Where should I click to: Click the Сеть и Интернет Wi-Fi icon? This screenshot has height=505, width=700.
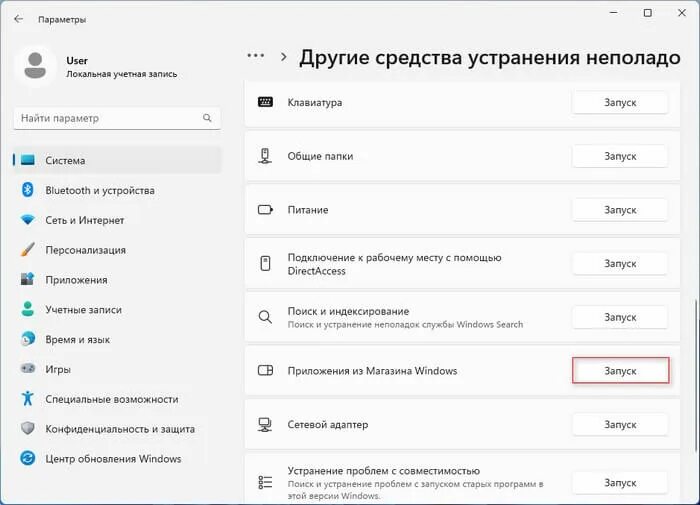point(28,220)
